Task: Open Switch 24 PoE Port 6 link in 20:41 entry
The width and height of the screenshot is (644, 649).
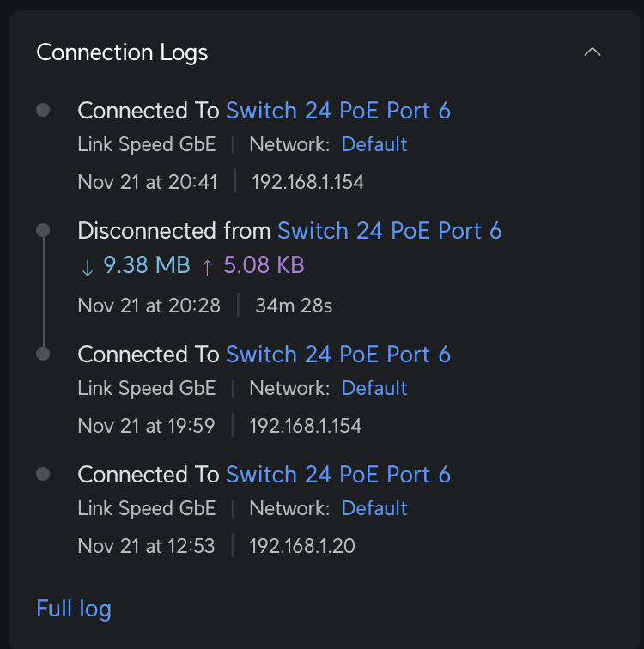Action: coord(337,111)
